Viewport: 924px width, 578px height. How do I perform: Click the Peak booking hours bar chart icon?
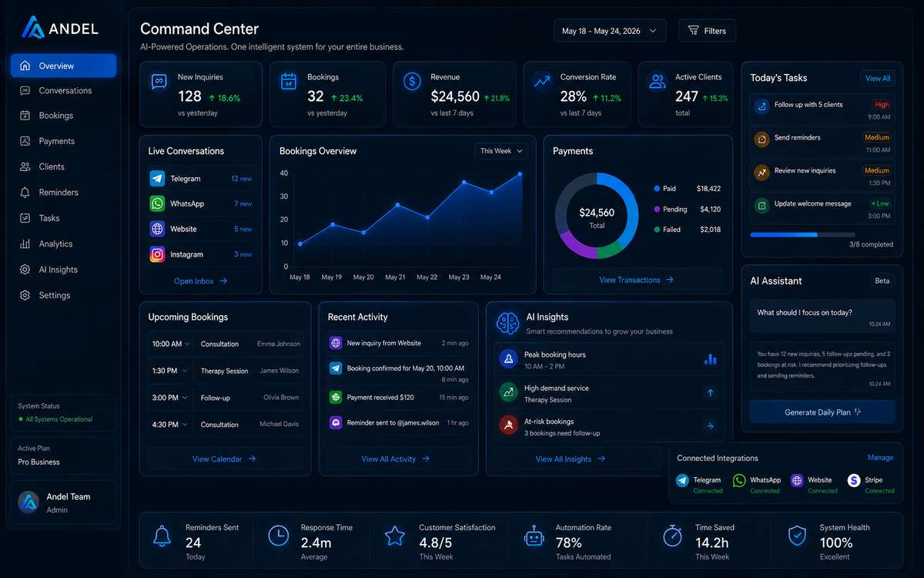[710, 359]
